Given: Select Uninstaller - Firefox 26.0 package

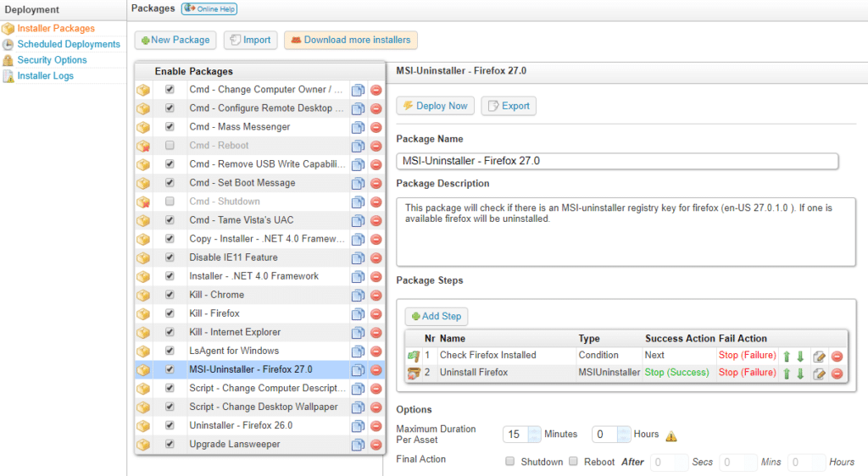Looking at the screenshot, I should 241,426.
